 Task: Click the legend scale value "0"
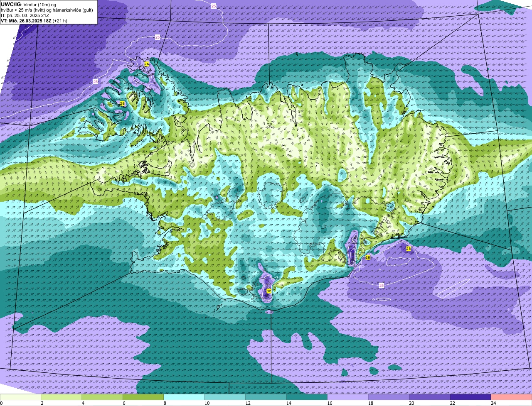1,403
